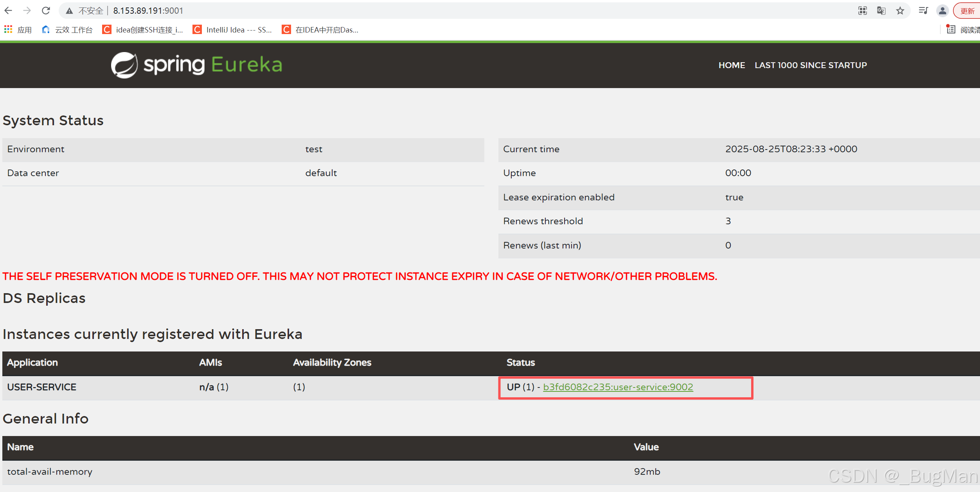Screen dimensions: 980x492
Task: Click the red 更新 update button
Action: point(967,11)
